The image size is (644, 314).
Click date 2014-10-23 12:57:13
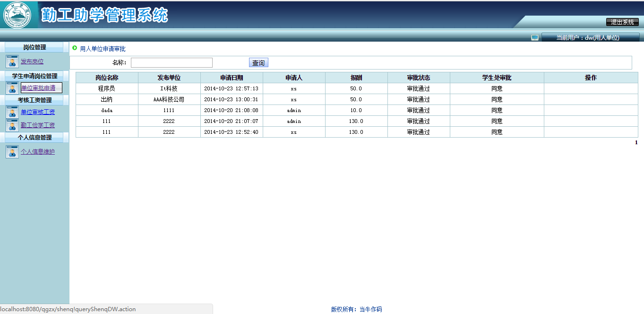(232, 88)
